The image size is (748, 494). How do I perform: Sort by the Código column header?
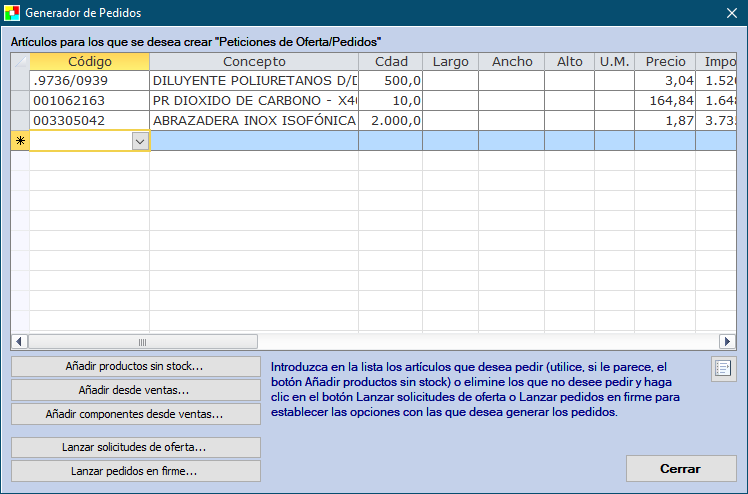(89, 62)
